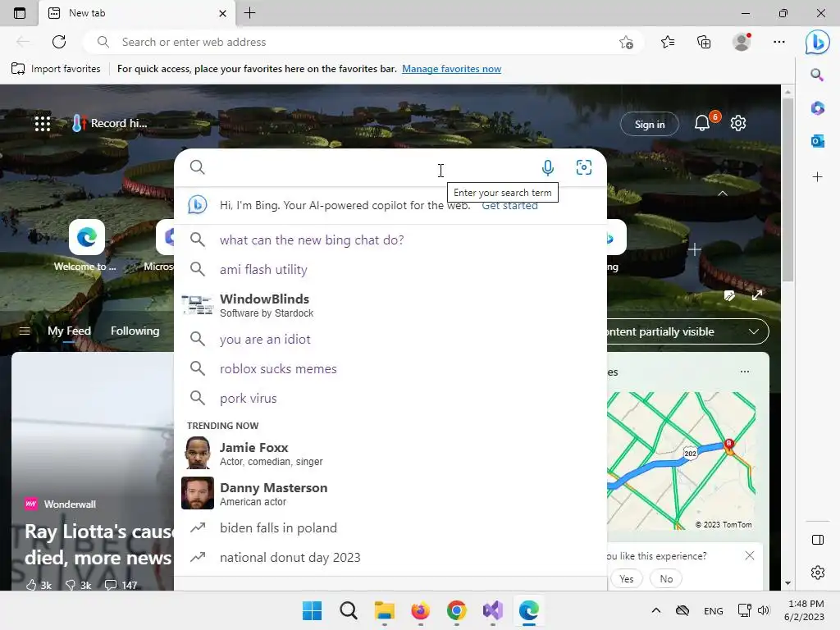Click the personalize feed edit icon
Screen dimensions: 840x630
(x=729, y=295)
